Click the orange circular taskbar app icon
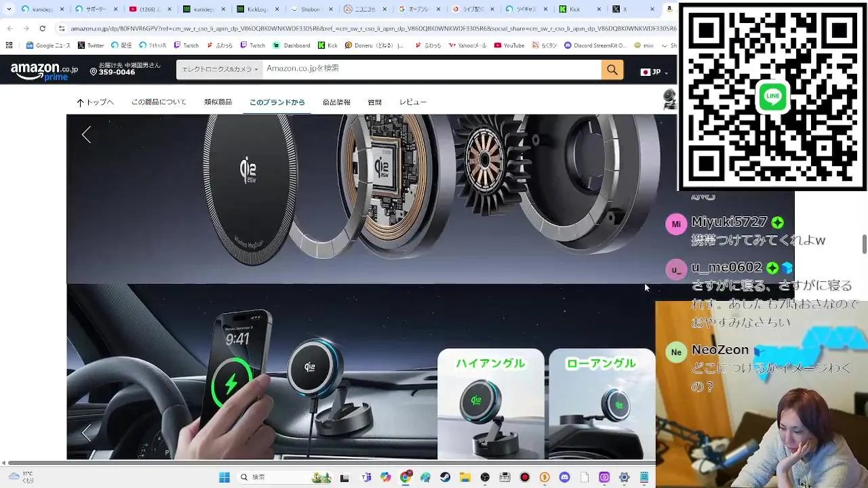Viewport: 868px width, 488px height. tap(545, 477)
